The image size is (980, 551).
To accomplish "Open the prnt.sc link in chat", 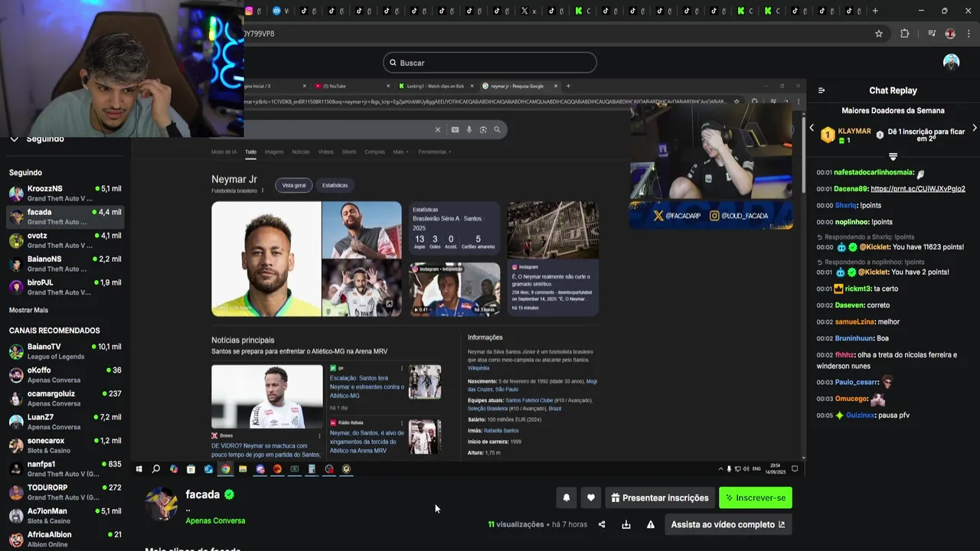I will point(918,189).
